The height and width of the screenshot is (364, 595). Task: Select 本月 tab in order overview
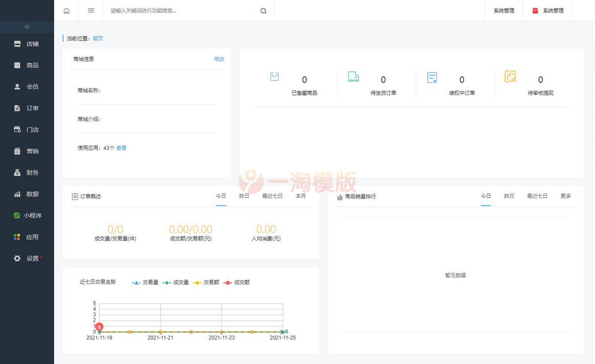[x=300, y=196]
